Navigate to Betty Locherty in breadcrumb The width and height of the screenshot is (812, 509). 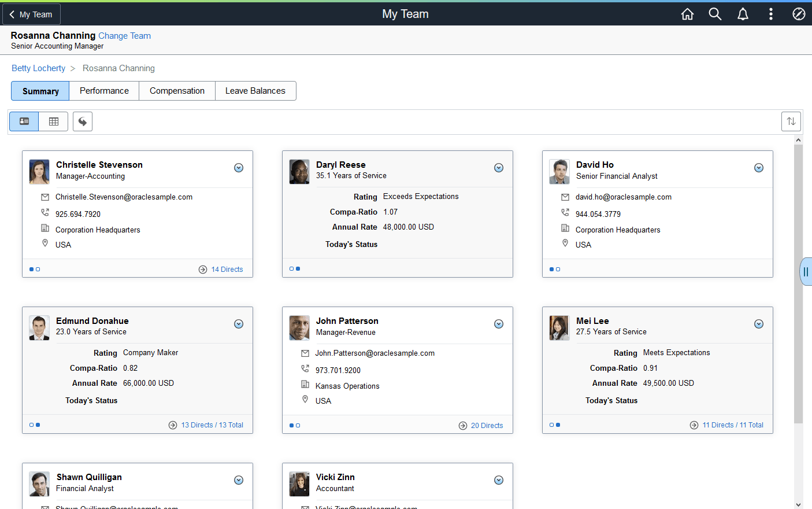[39, 68]
